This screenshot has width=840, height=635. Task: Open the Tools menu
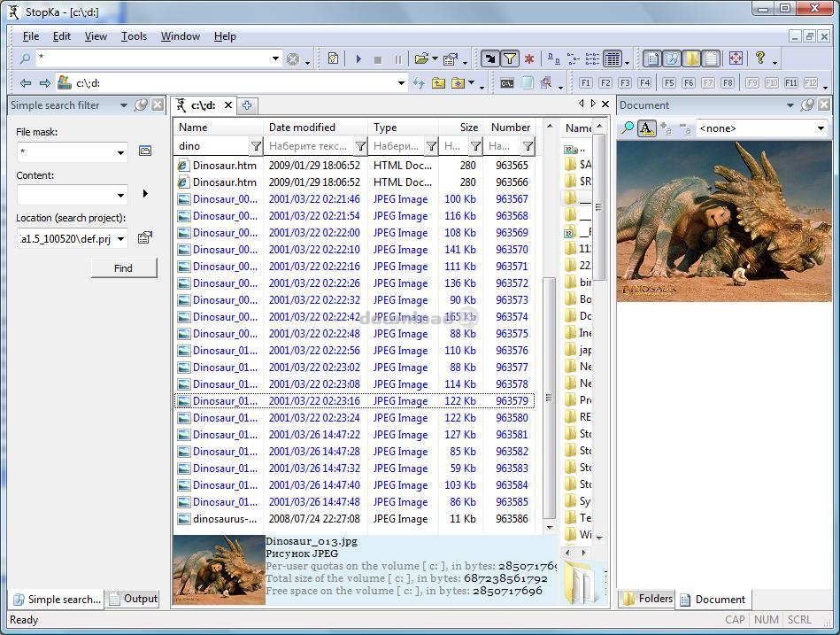pyautogui.click(x=134, y=36)
